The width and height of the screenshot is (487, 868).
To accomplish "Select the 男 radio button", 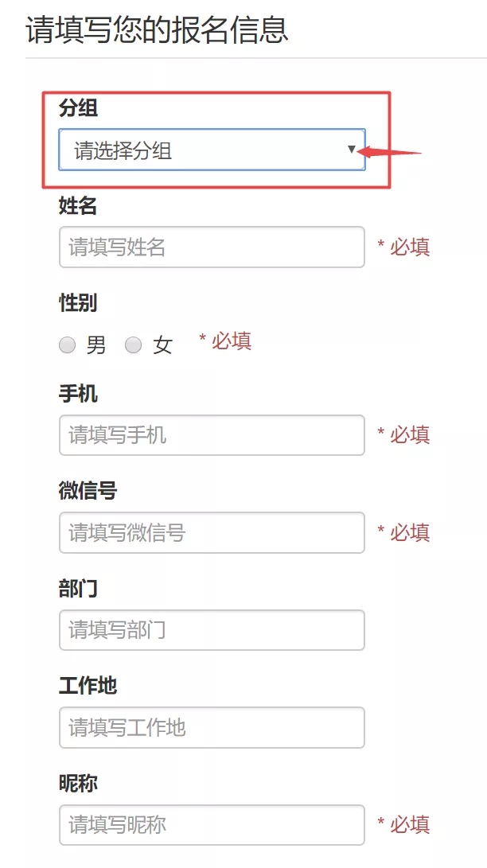I will pyautogui.click(x=68, y=344).
